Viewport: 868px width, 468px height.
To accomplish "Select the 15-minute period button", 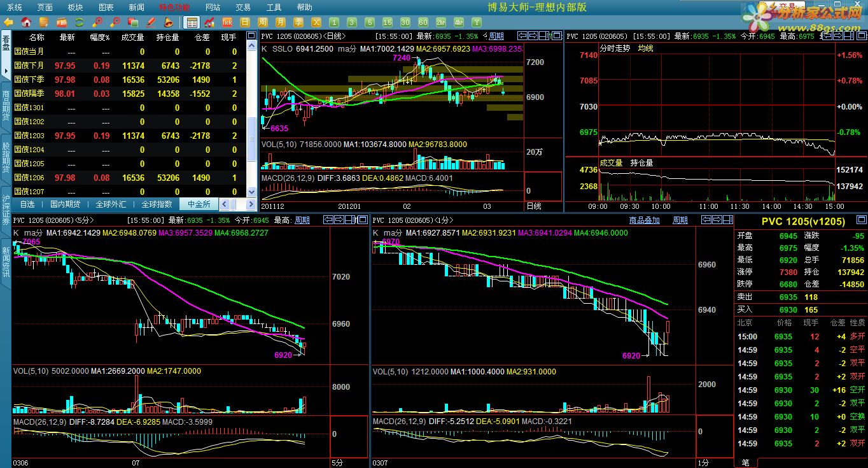I will 387,22.
